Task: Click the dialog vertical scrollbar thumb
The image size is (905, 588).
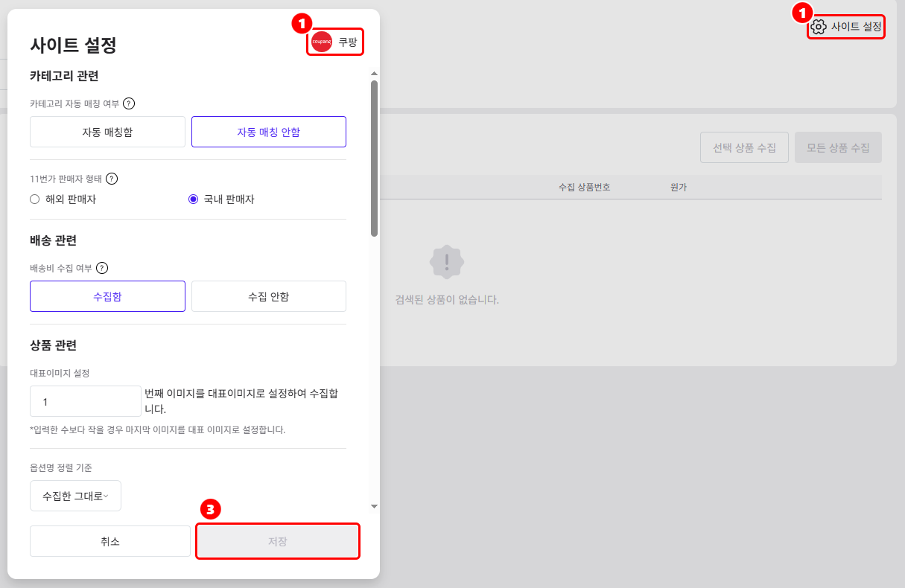Action: click(374, 159)
